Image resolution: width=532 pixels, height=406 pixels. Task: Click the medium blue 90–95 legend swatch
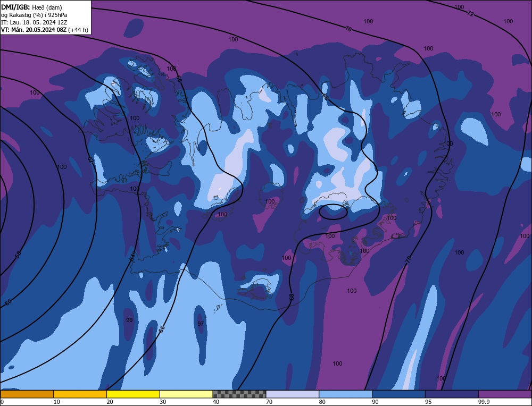(x=398, y=394)
